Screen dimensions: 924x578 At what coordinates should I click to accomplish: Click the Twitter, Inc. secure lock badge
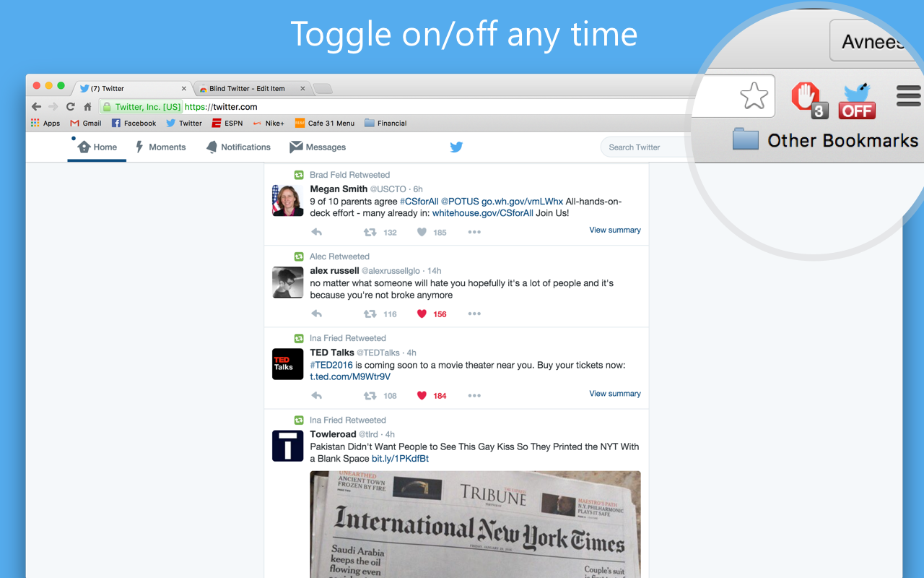(141, 106)
